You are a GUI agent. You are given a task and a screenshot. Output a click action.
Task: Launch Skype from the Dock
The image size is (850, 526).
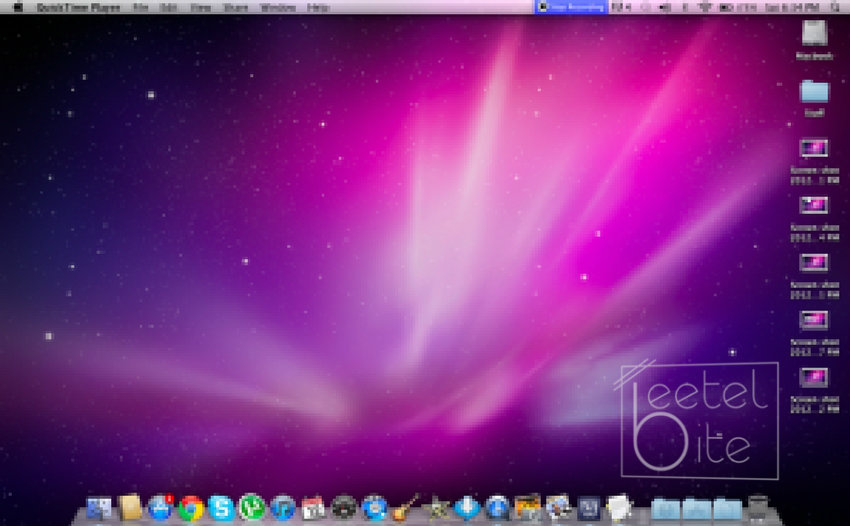point(221,509)
